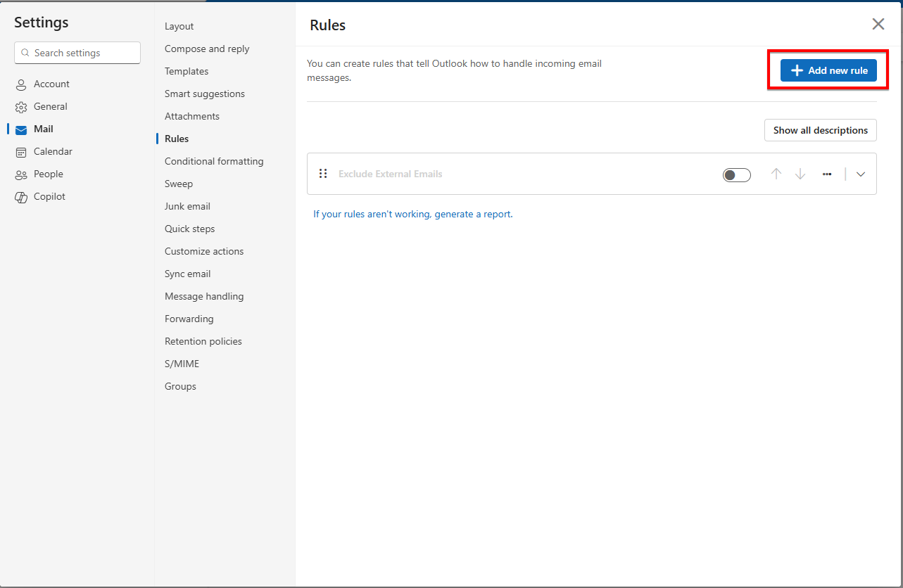Image resolution: width=903 pixels, height=588 pixels.
Task: Move the rule down with the arrow
Action: point(800,174)
